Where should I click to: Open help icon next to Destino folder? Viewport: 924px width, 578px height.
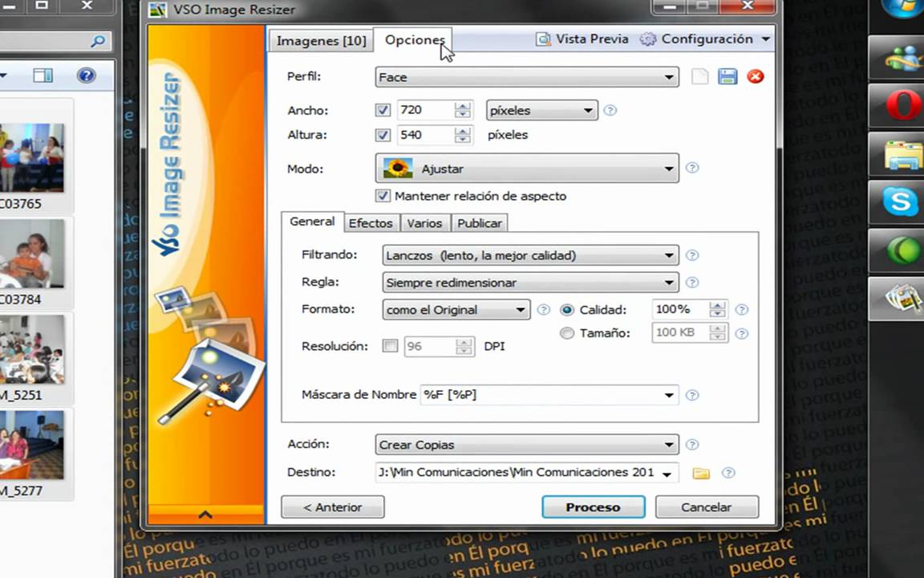click(x=728, y=472)
